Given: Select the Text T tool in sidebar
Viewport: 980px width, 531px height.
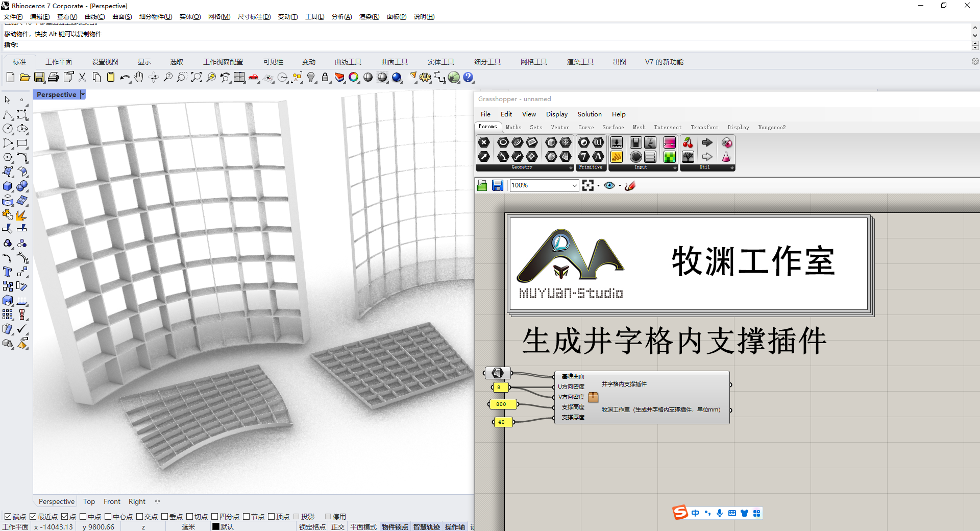Looking at the screenshot, I should click(8, 272).
